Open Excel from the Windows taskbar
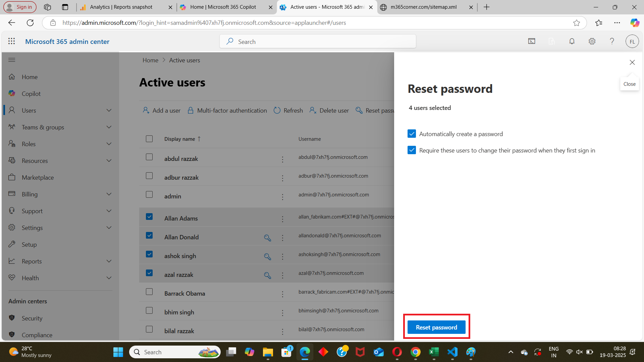The width and height of the screenshot is (644, 362). (434, 352)
